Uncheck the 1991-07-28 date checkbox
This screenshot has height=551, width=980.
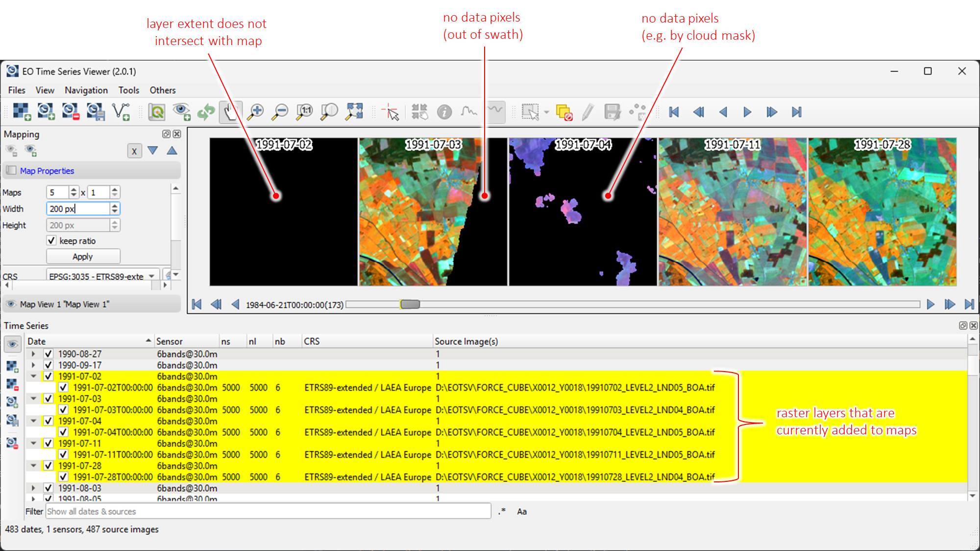[x=48, y=465]
